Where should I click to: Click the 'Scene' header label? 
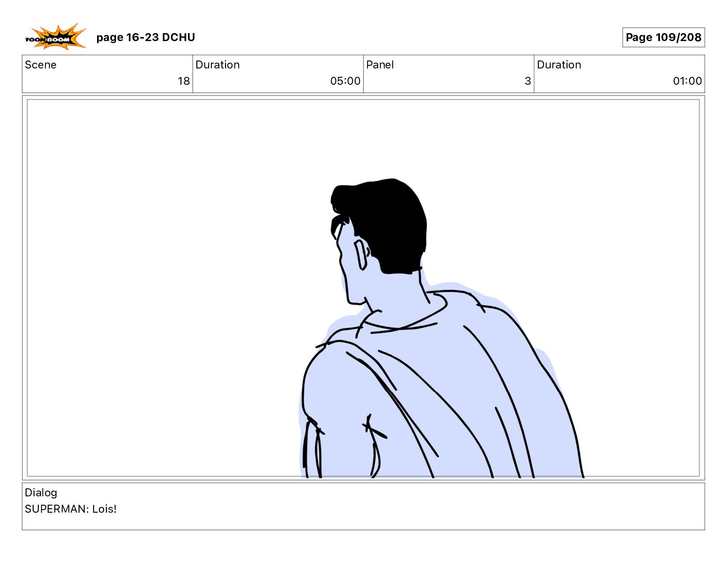pyautogui.click(x=41, y=65)
